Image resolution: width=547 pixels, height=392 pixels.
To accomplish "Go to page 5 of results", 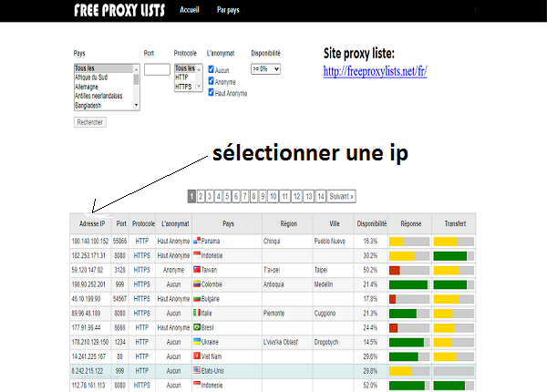I will 227,196.
